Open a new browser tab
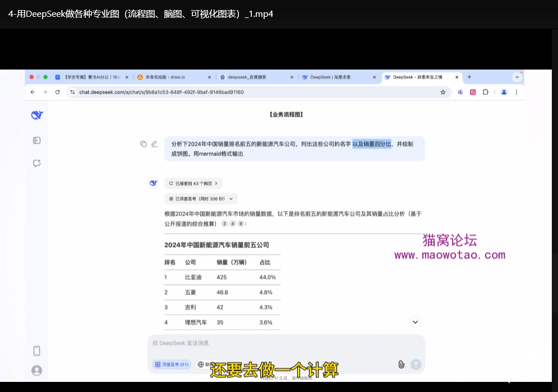 469,77
